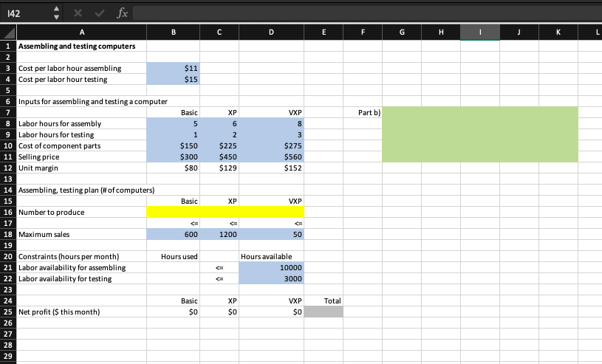The image size is (602, 364).
Task: Select column H header
Action: tap(441, 32)
